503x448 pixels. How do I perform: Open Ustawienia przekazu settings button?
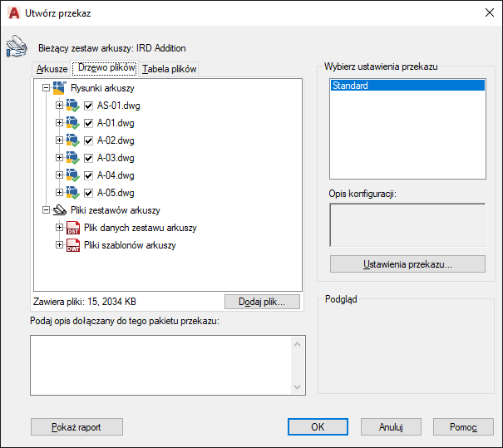[x=407, y=264]
